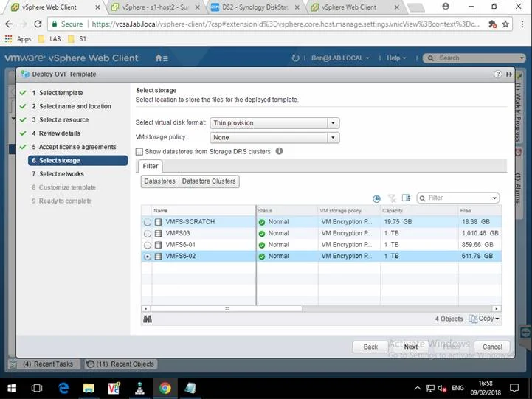Click the binoculars find icon

(148, 319)
